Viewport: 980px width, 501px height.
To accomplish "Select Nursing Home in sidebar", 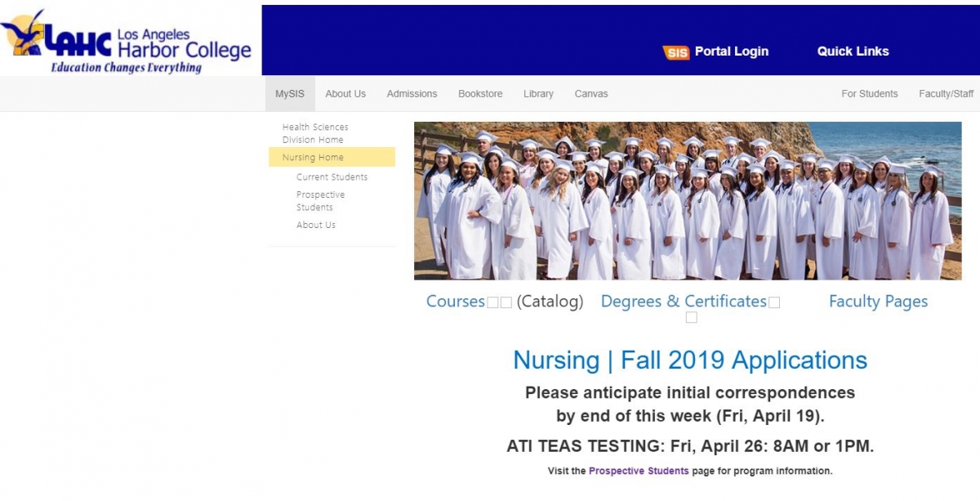I will 332,157.
